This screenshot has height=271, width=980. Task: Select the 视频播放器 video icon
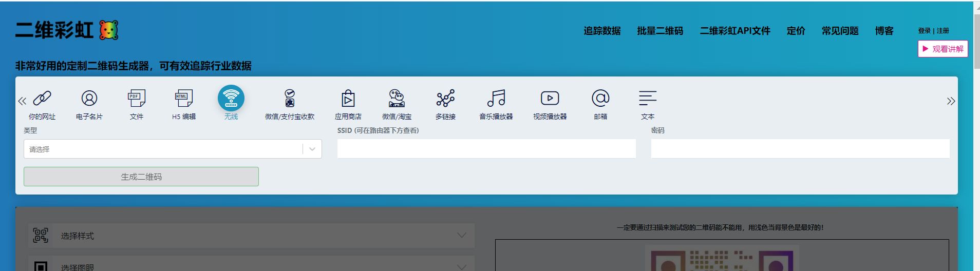click(550, 99)
